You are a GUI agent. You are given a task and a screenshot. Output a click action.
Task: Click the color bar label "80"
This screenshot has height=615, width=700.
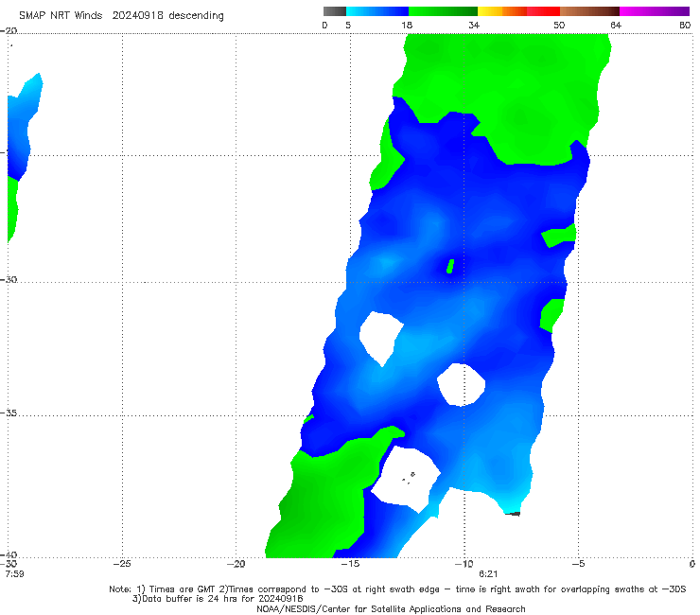tap(685, 26)
